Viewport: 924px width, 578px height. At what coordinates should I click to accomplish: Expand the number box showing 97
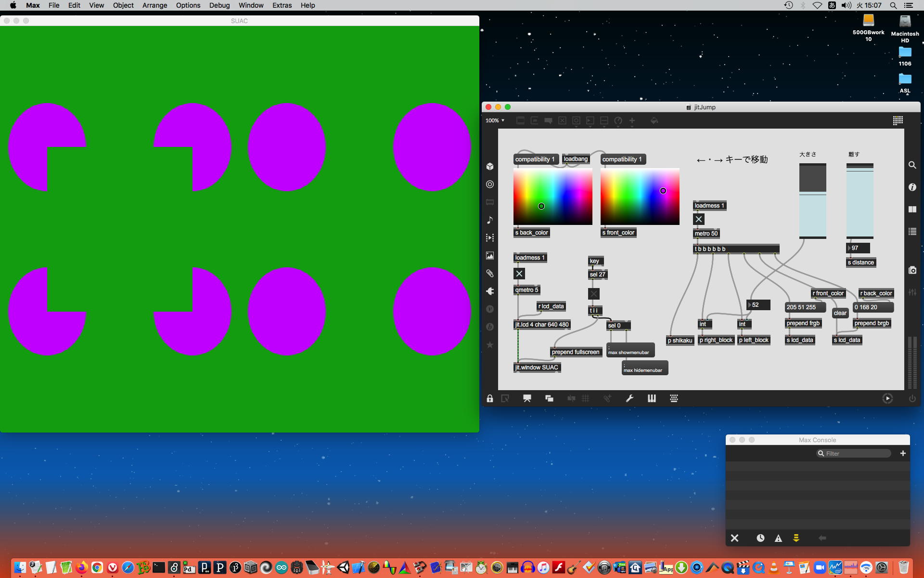(x=858, y=248)
